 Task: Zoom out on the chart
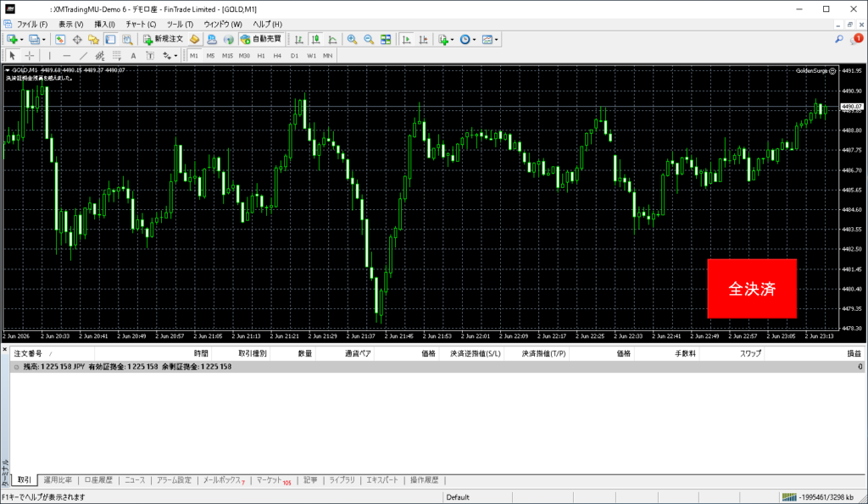coord(369,39)
